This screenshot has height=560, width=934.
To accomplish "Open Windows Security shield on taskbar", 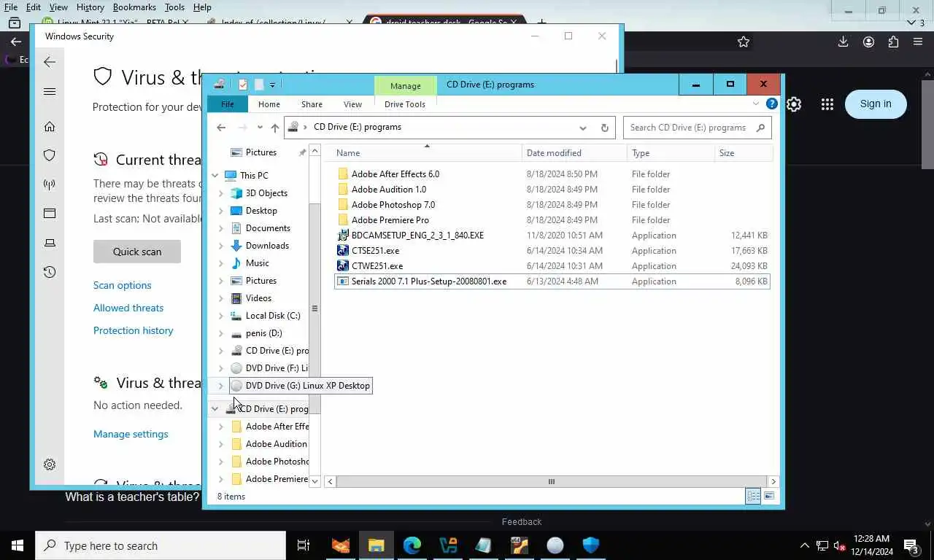I will tap(591, 545).
